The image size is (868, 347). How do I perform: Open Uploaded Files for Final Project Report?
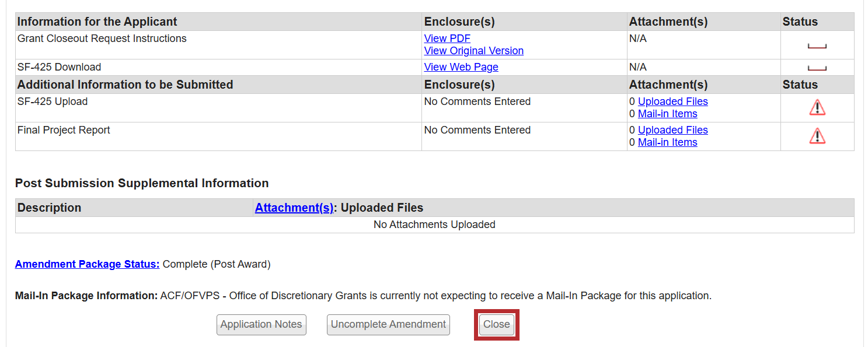point(672,130)
